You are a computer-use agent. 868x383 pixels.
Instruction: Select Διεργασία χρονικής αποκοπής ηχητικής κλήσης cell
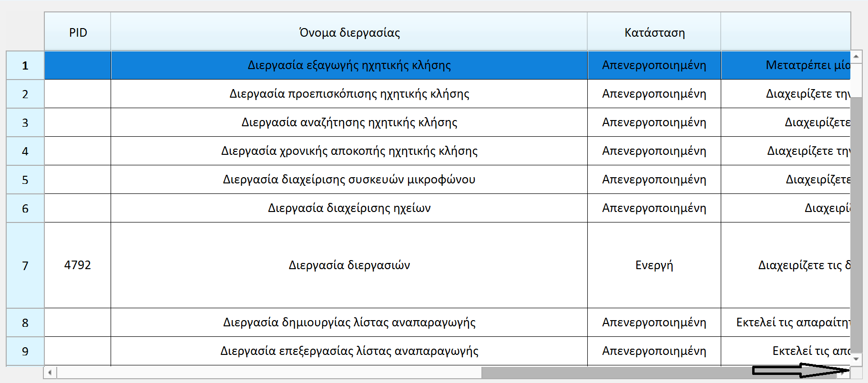tap(349, 151)
